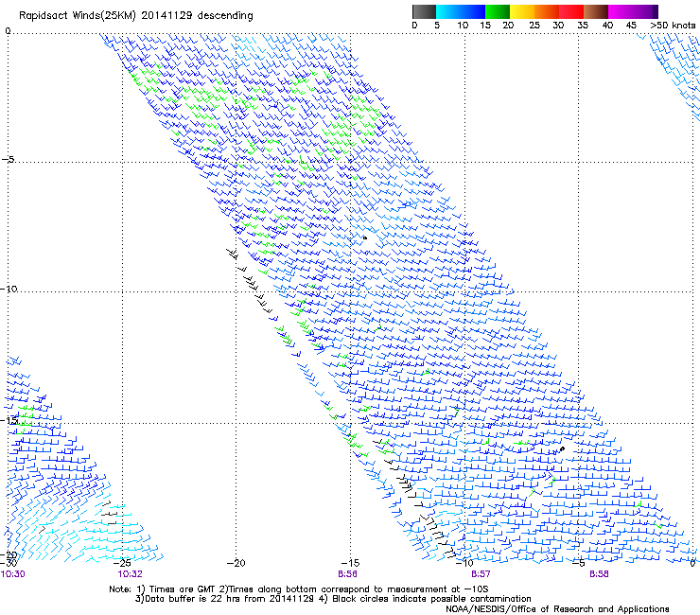Click the gray 0–5 knots legend swatch

tap(424, 11)
